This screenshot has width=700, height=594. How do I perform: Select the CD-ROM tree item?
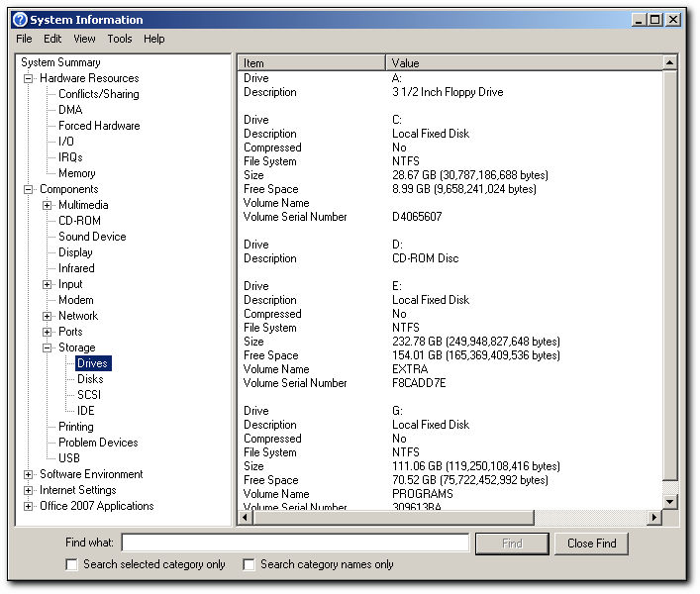point(79,221)
